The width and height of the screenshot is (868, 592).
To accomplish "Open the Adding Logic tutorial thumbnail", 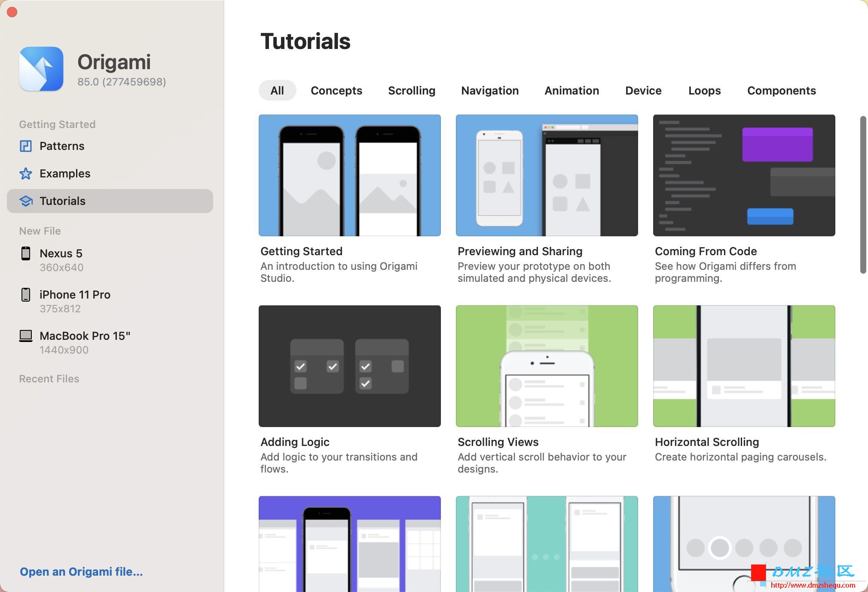I will pos(350,366).
